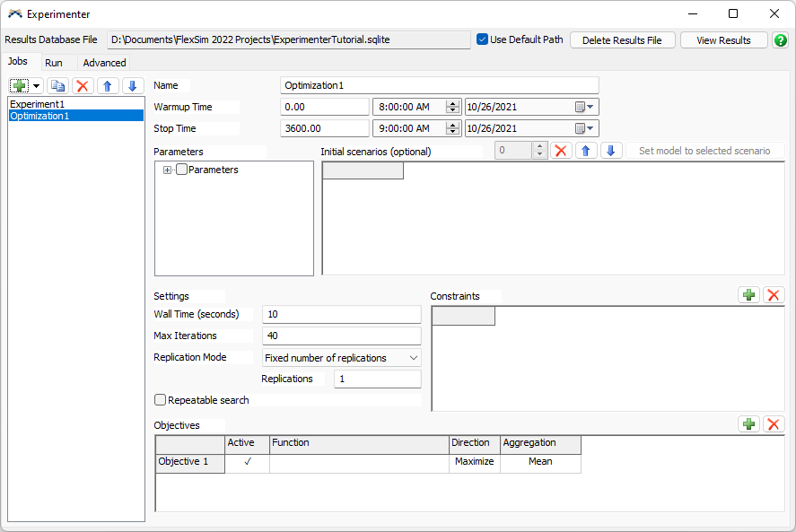Remove an objective with red X icon
The image size is (796, 532).
(x=774, y=423)
